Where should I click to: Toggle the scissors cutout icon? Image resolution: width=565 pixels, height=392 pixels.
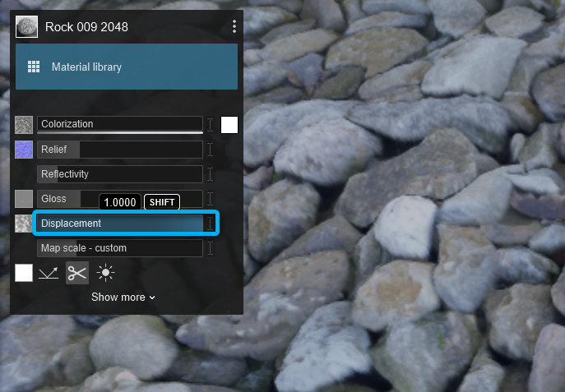coord(77,273)
